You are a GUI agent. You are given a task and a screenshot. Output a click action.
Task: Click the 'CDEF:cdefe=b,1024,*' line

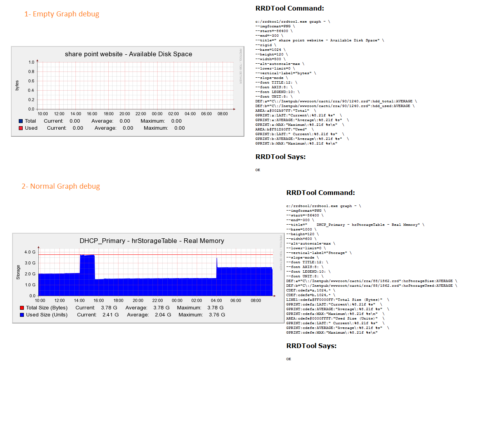click(310, 295)
